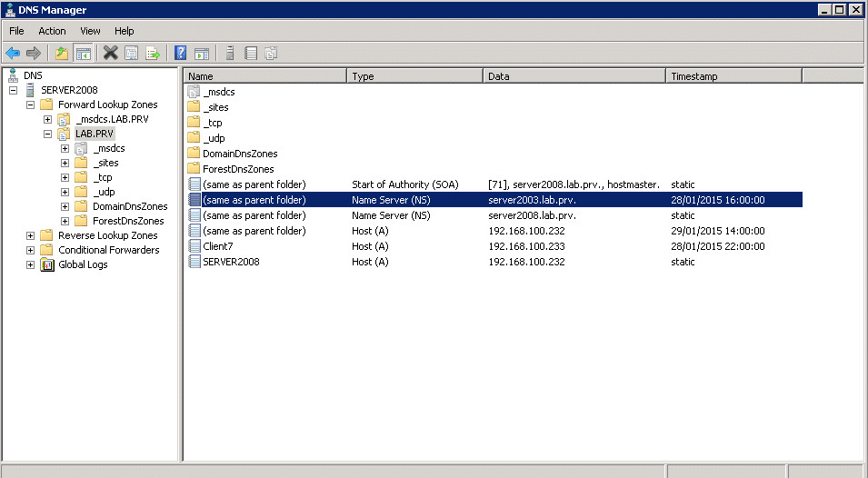
Task: Click the _msdcs folder icon in list pane
Action: pos(194,92)
